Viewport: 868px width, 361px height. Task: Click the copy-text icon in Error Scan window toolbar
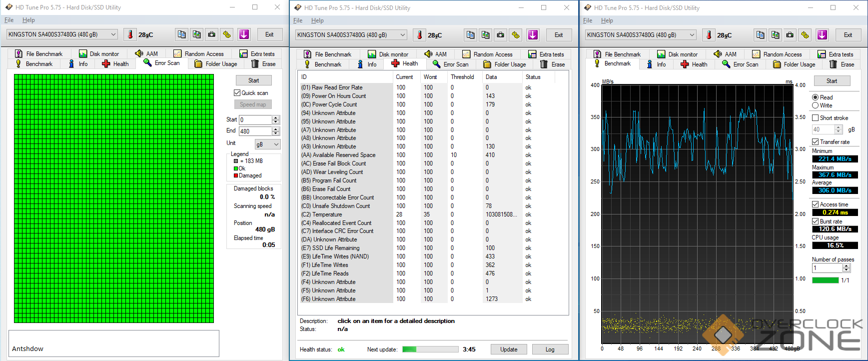182,34
